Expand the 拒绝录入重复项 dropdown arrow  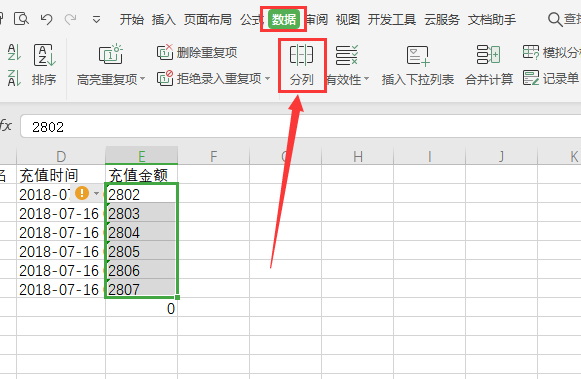(267, 79)
